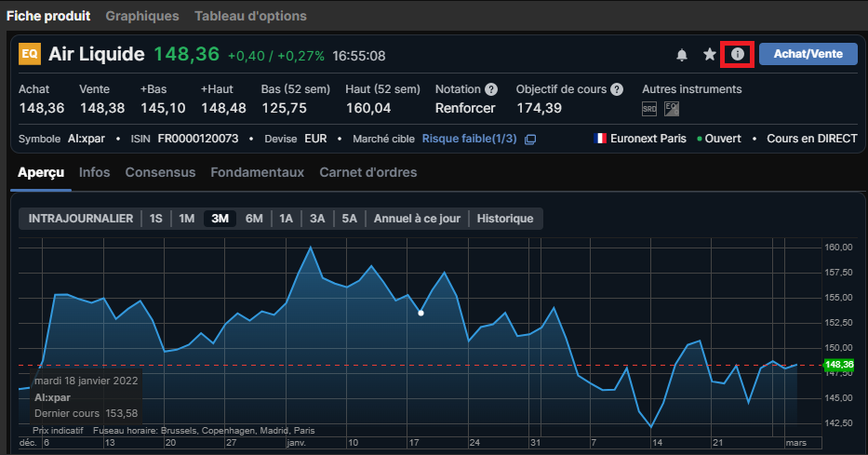Select the EQ CFD instrument icon
The height and width of the screenshot is (455, 868).
point(672,109)
